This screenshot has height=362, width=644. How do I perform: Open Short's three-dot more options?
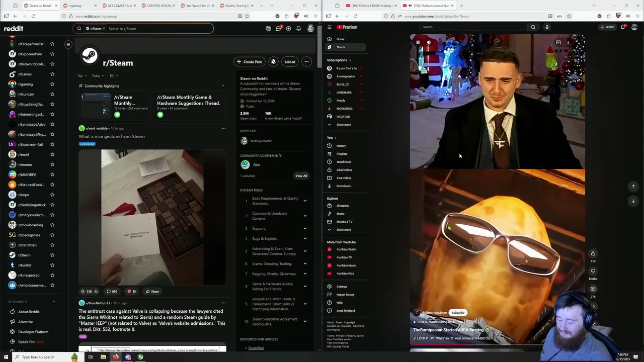pos(568,43)
